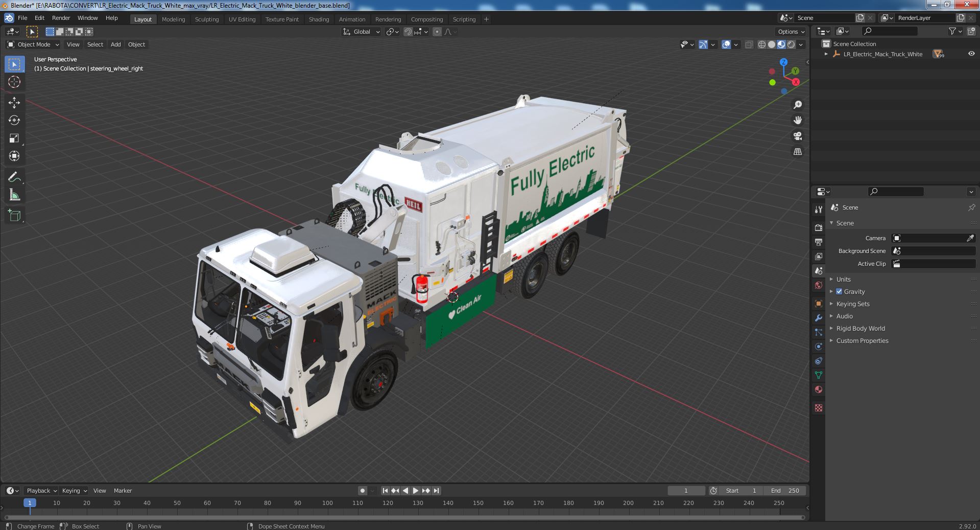Open the Material properties tab
980x530 pixels.
click(x=819, y=389)
